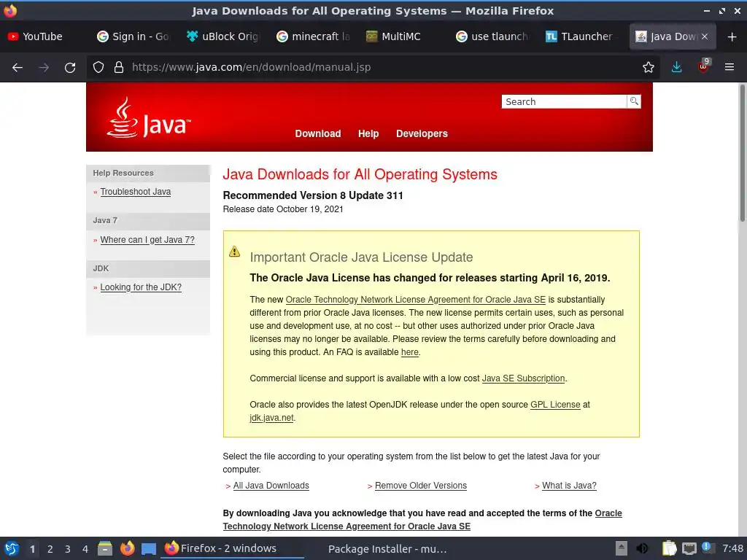This screenshot has height=560, width=747.
Task: Open the Oracle Technology Network License Agreement link in notice
Action: tap(415, 300)
